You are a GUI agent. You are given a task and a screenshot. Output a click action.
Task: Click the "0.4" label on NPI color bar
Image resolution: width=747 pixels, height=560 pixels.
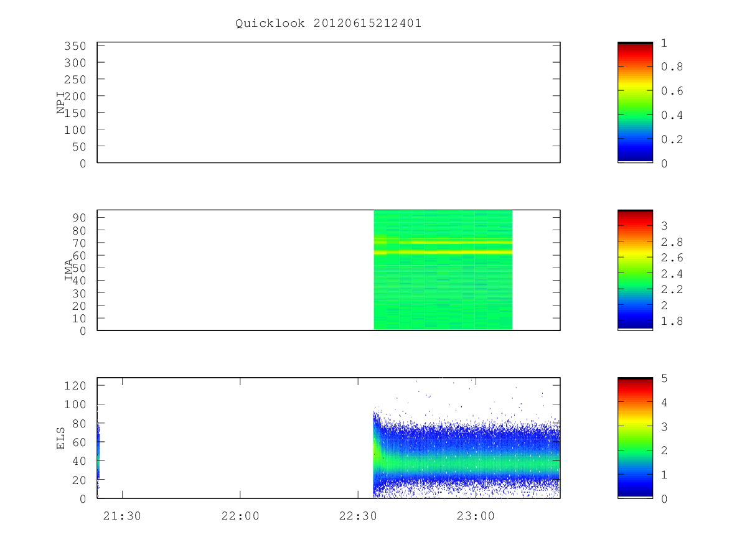(672, 115)
